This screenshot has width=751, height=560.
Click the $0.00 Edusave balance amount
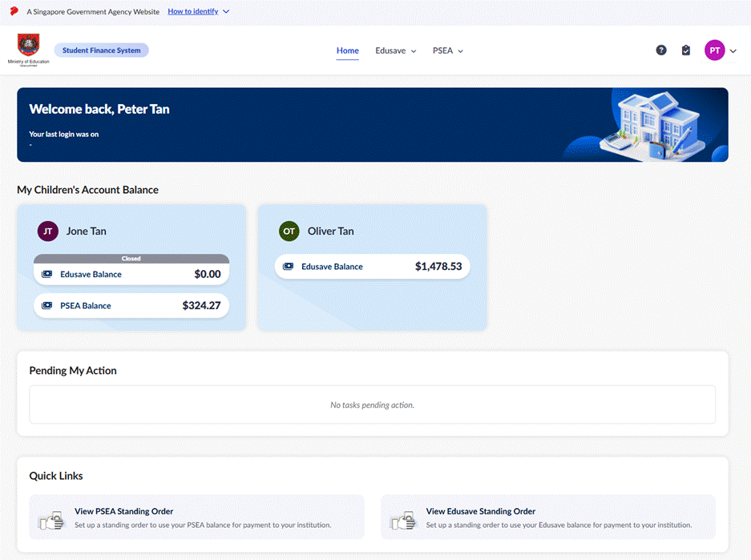[208, 274]
